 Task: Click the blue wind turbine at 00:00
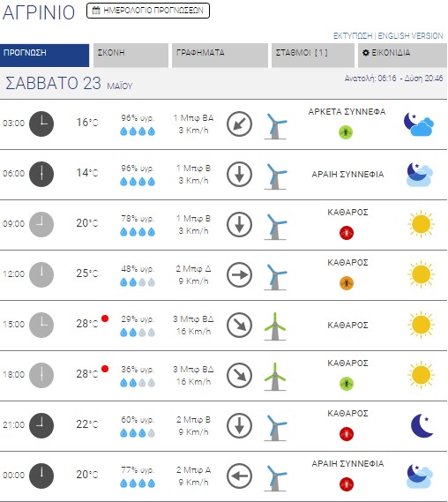click(x=275, y=477)
